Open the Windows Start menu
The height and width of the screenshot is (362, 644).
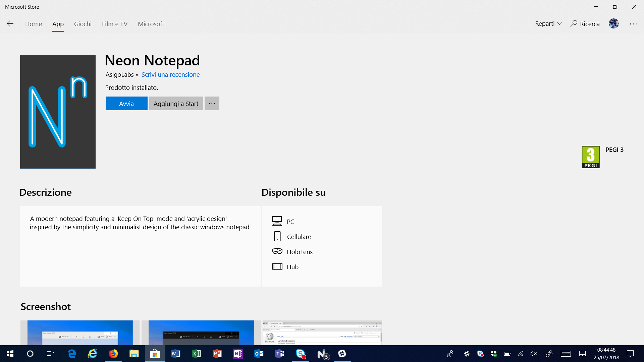[10, 354]
